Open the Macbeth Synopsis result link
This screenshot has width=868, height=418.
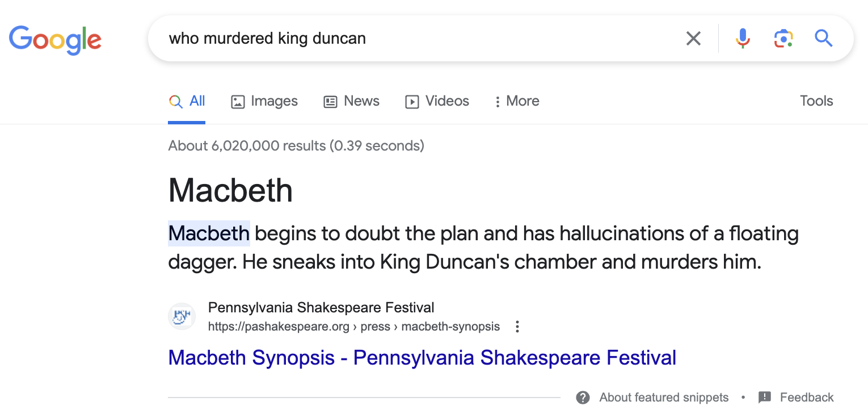[x=422, y=358]
